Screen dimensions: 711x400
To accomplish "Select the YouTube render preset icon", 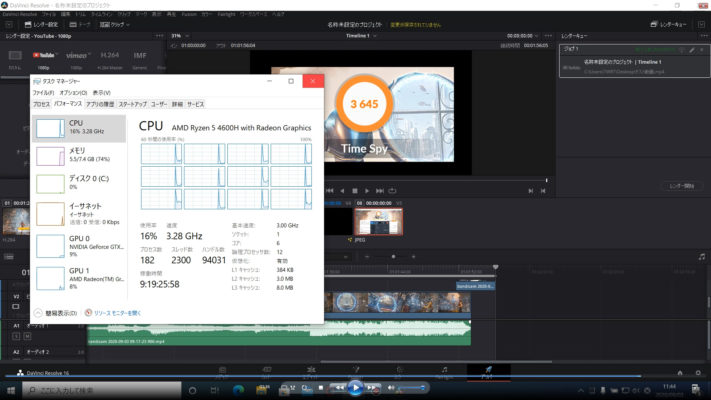I will (x=44, y=55).
